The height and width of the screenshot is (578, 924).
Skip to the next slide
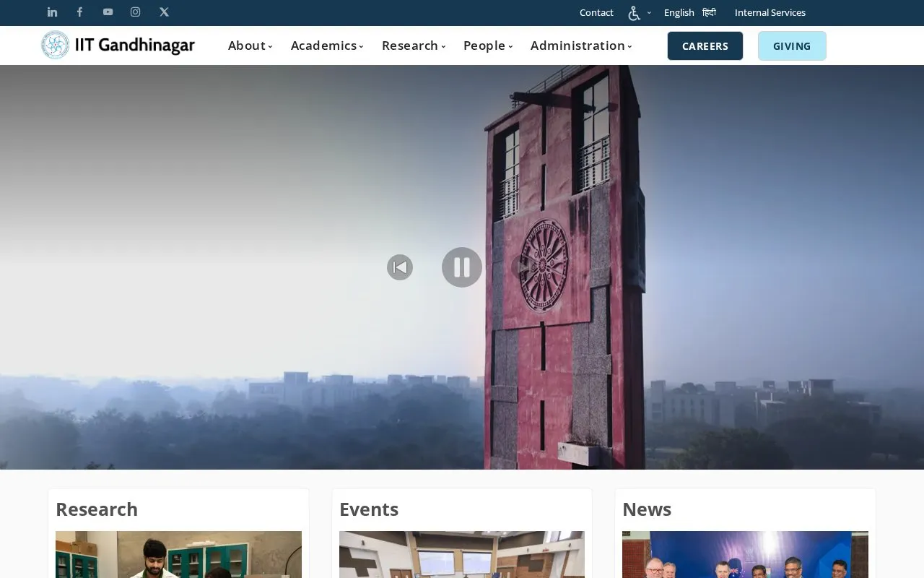coord(524,267)
